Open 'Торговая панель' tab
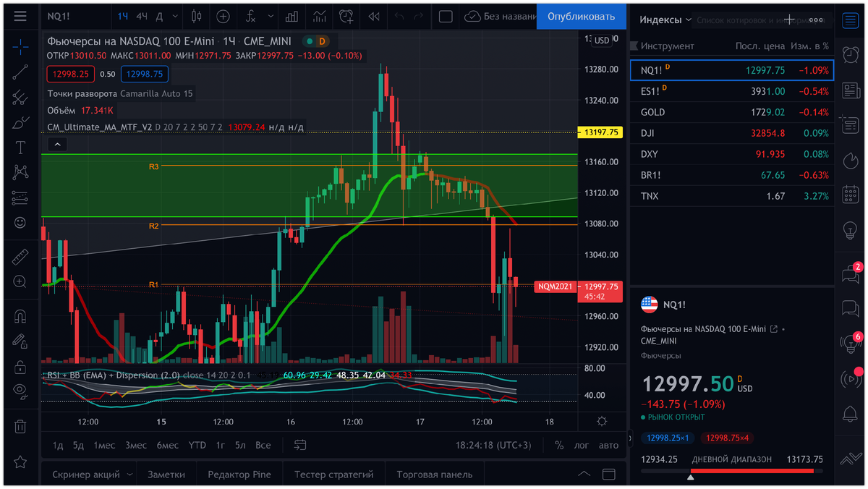This screenshot has width=868, height=489. [435, 475]
